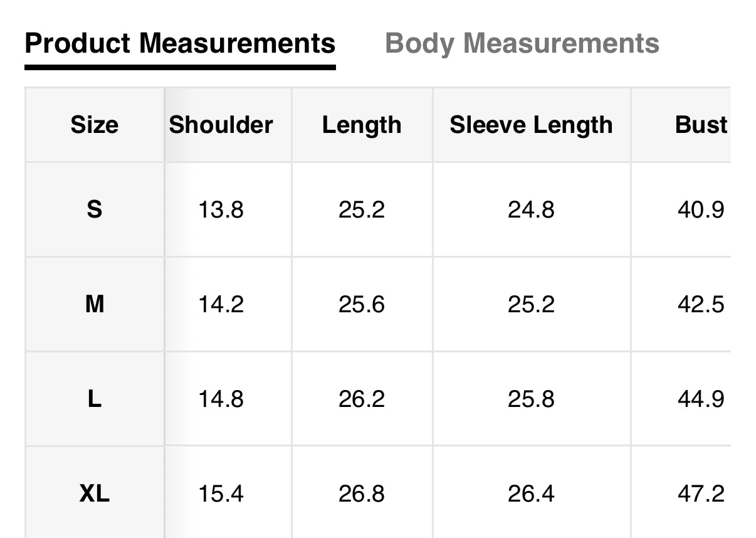
Task: Select the M size row label
Action: [94, 304]
